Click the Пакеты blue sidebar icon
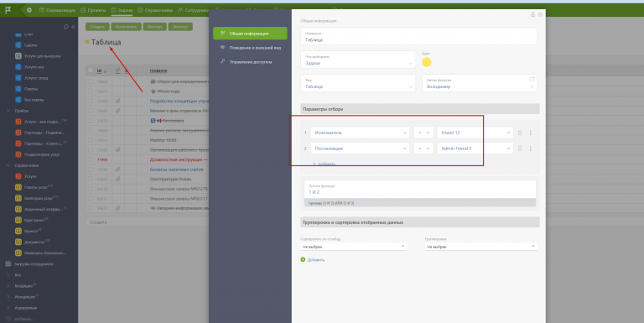The height and width of the screenshot is (323, 644). pyautogui.click(x=18, y=89)
